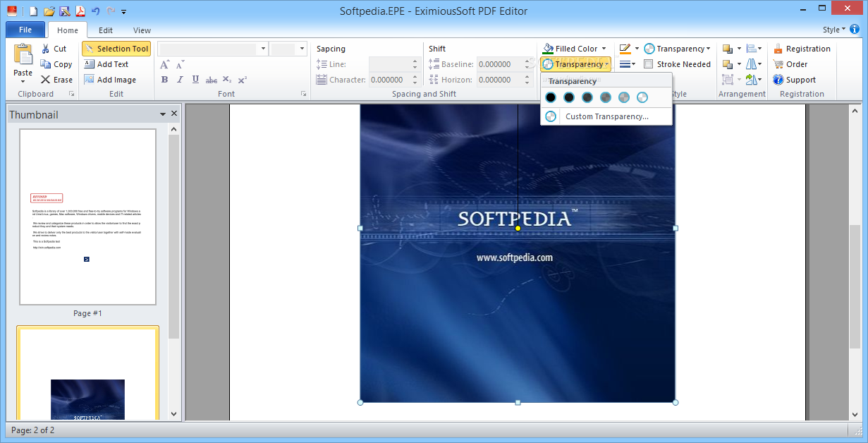Toggle Superscript formatting
This screenshot has width=868, height=443.
coord(242,80)
